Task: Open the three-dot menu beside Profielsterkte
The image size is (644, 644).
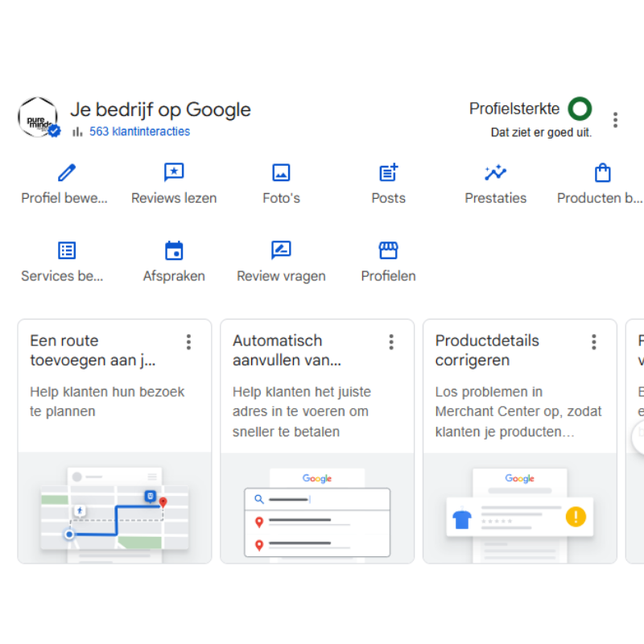Action: pos(615,120)
